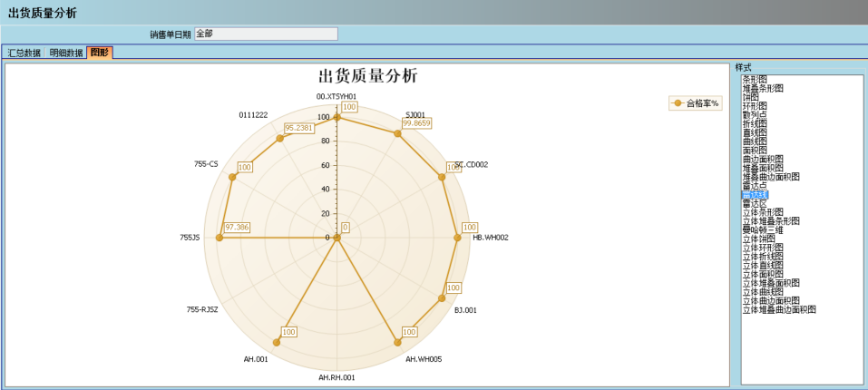Screen dimensions: 868x390
Task: Click the 755-CS data point marker
Action: tap(232, 177)
